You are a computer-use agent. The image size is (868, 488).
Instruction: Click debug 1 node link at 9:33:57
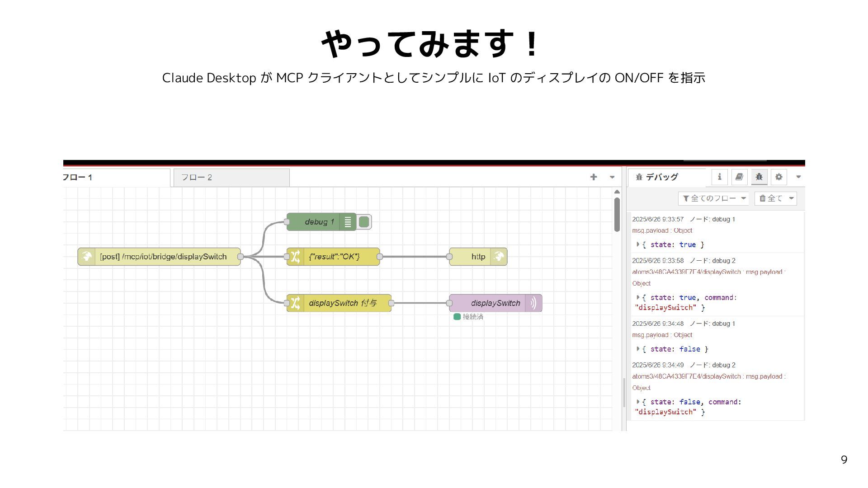tap(712, 219)
